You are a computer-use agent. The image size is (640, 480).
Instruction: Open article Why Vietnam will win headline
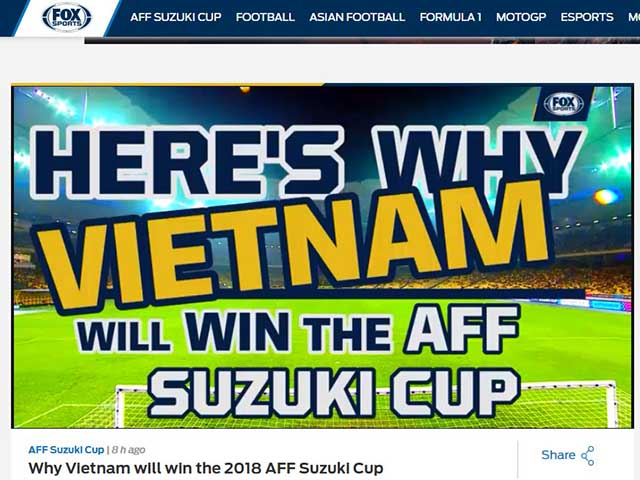(206, 468)
